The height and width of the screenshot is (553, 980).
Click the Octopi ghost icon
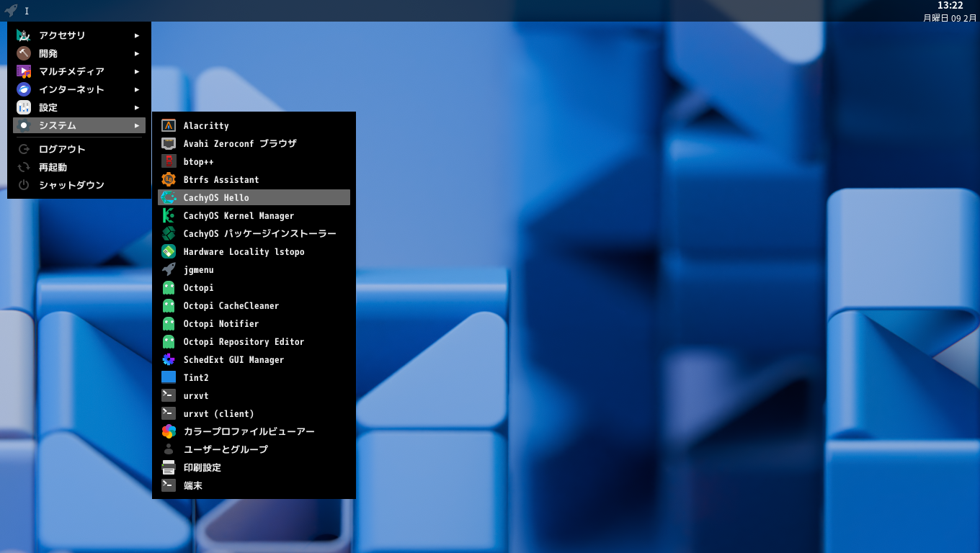click(169, 287)
